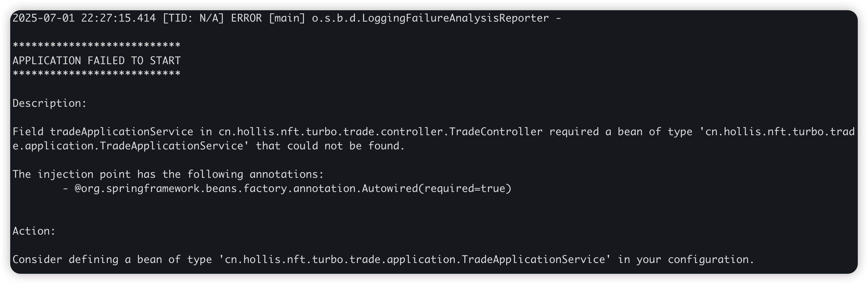Image resolution: width=868 pixels, height=284 pixels.
Task: Click the [main] thread label
Action: coord(287,18)
